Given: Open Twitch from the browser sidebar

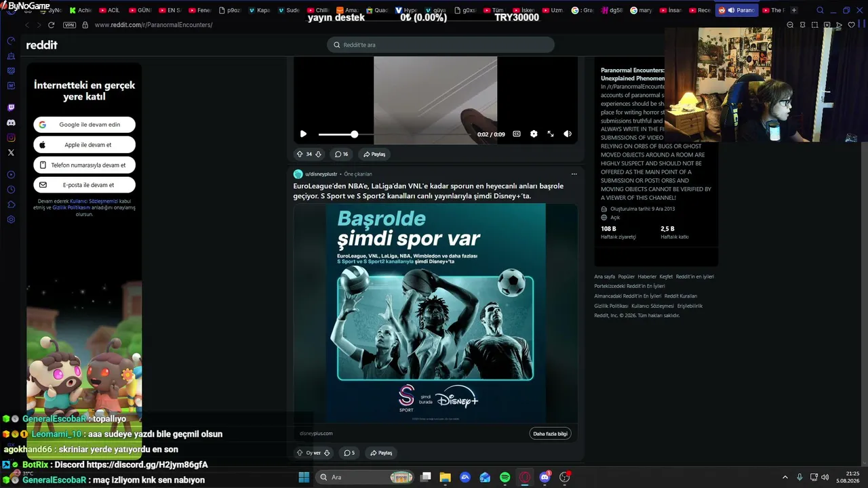Looking at the screenshot, I should pyautogui.click(x=11, y=108).
